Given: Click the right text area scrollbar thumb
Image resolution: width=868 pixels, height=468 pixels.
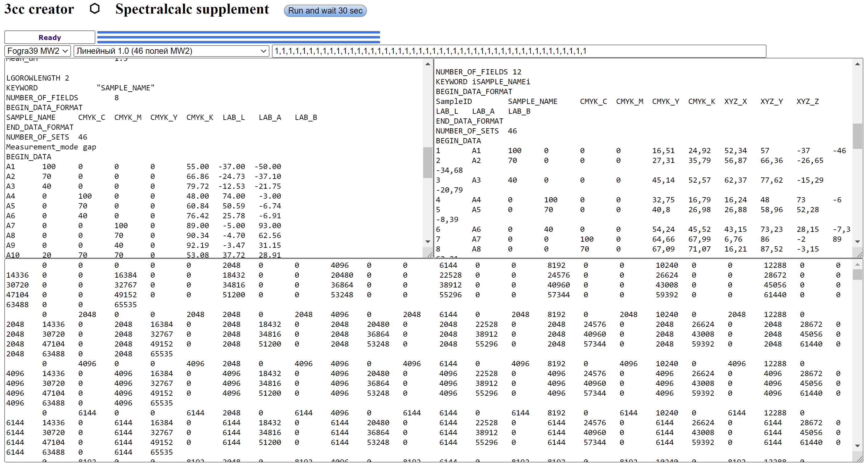Looking at the screenshot, I should 857,136.
